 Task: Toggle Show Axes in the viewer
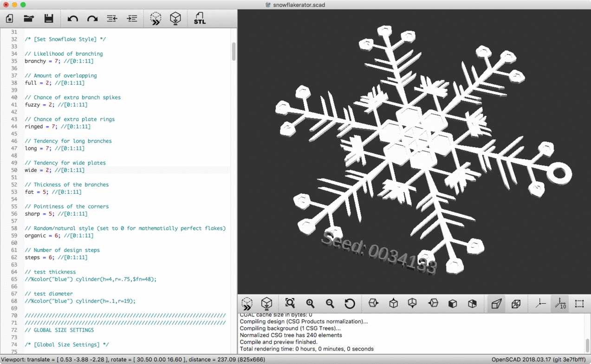click(x=540, y=304)
